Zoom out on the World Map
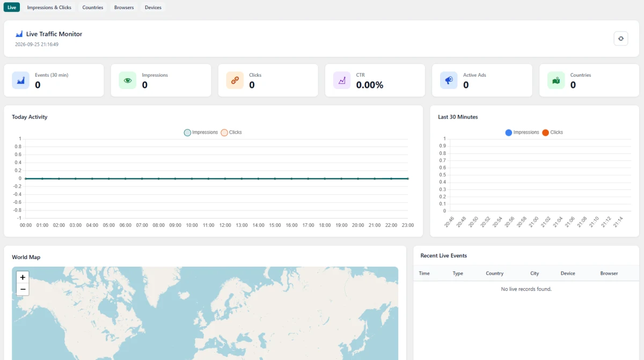Screen dimensions: 644x360 point(23,290)
